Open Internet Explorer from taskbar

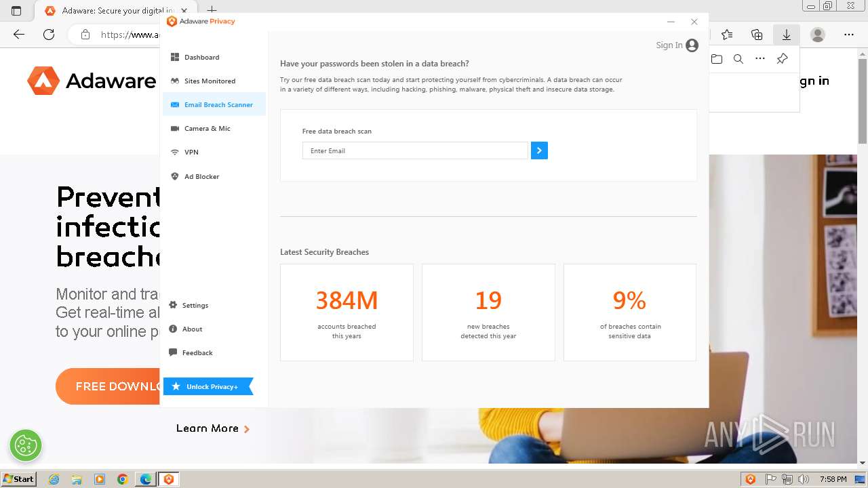pos(54,479)
